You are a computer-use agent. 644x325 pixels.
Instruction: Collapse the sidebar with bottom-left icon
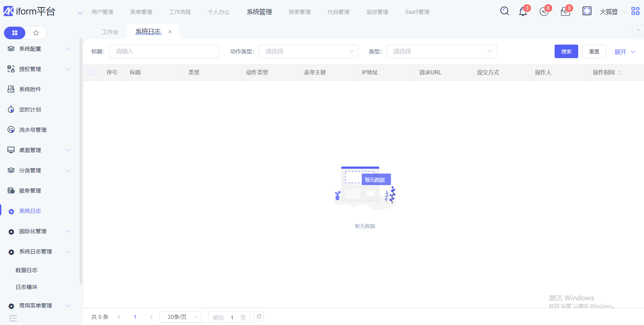[x=13, y=318]
